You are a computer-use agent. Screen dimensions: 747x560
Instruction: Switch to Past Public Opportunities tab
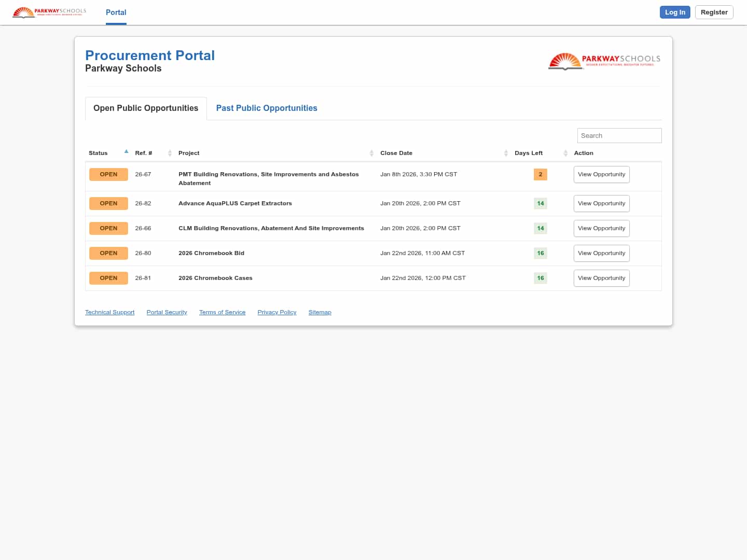[266, 108]
